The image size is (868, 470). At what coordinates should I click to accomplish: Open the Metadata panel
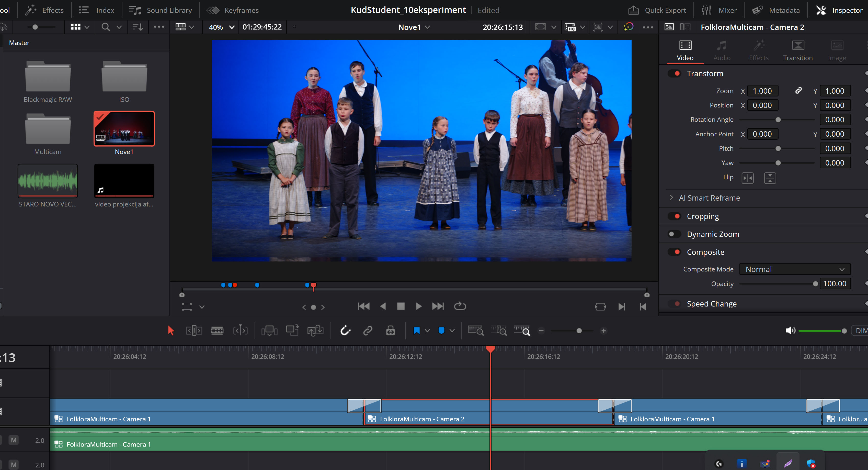pos(776,10)
